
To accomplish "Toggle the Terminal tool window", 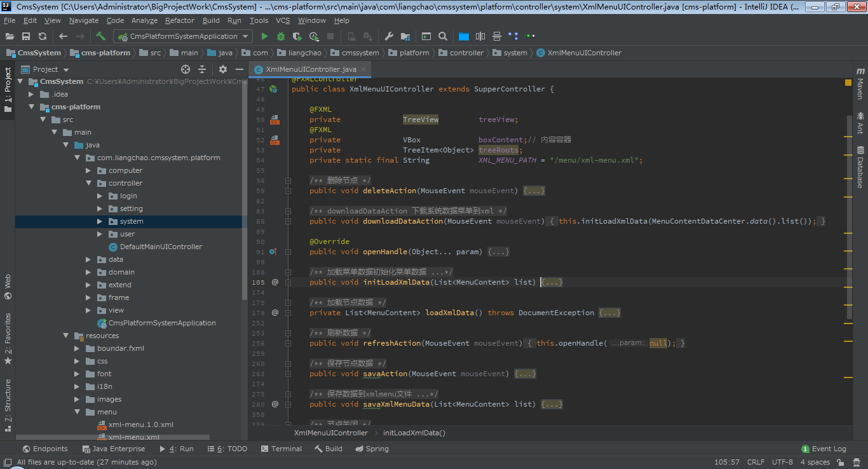I will click(281, 449).
